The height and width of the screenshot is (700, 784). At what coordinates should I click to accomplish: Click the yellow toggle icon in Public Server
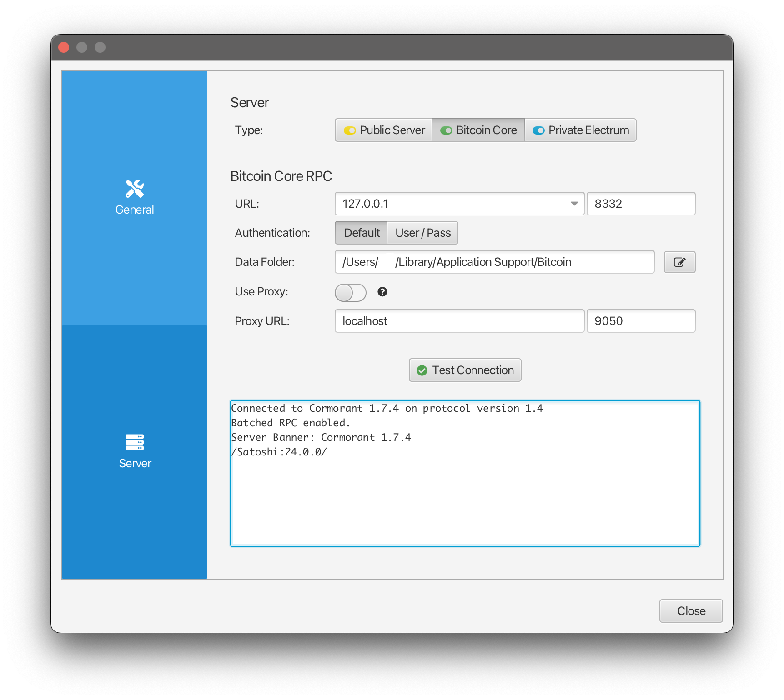[349, 130]
